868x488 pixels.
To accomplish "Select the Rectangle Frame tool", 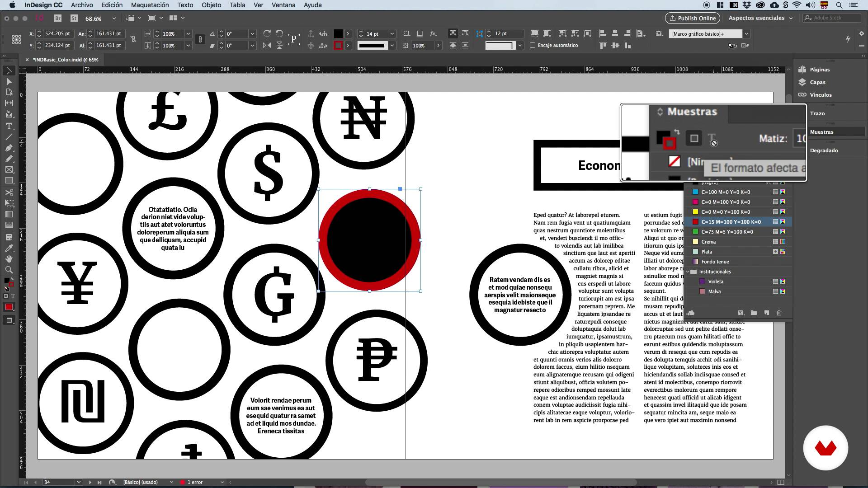I will point(9,170).
